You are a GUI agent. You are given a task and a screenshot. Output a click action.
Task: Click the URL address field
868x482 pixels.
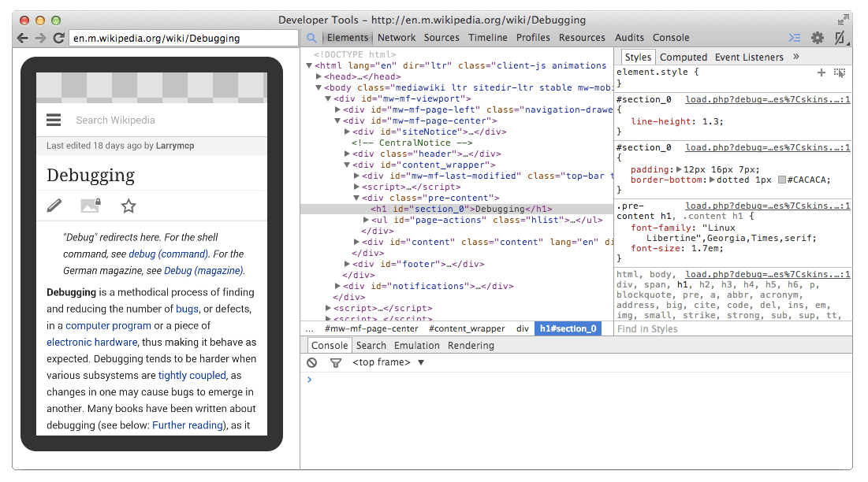click(183, 38)
